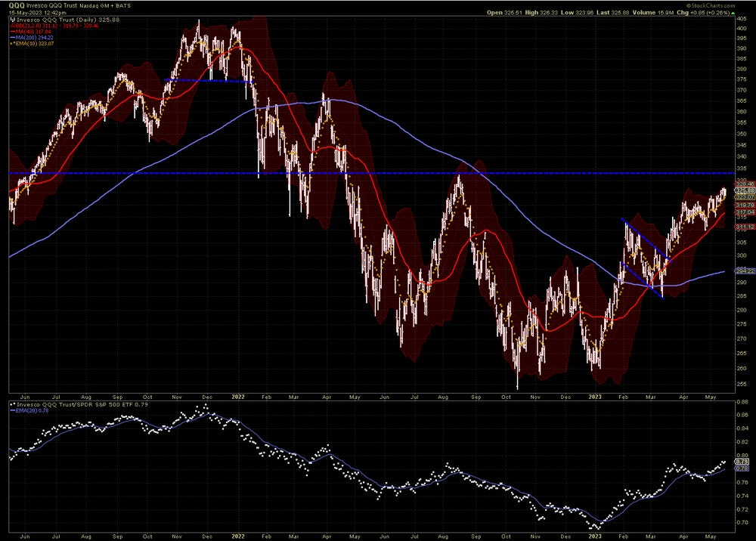The height and width of the screenshot is (541, 756).
Task: Click the 317.04 MA flag on the right axis
Action: pyautogui.click(x=745, y=212)
